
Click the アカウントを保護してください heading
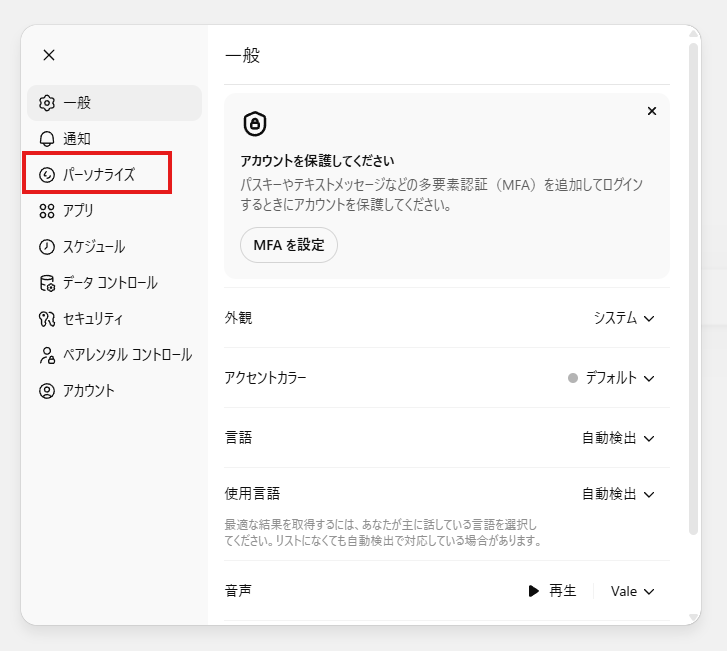tap(317, 161)
